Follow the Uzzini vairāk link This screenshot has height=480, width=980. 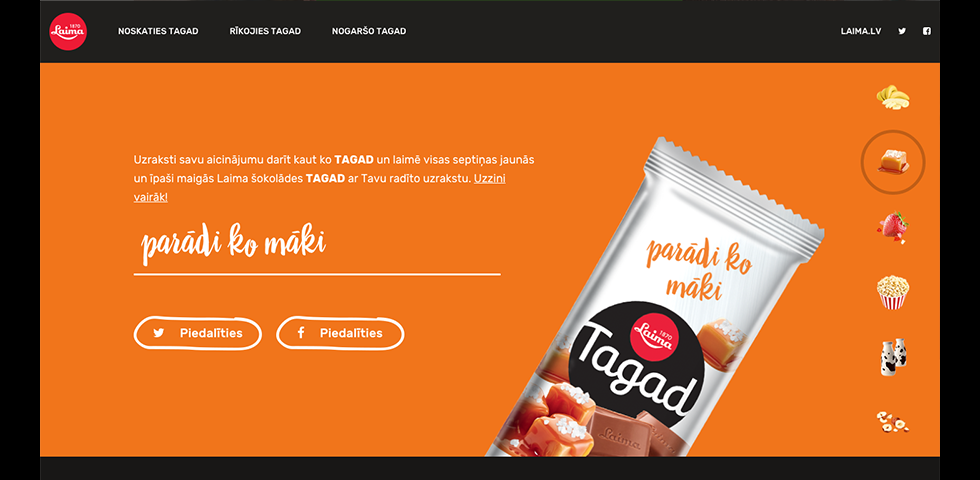point(319,188)
